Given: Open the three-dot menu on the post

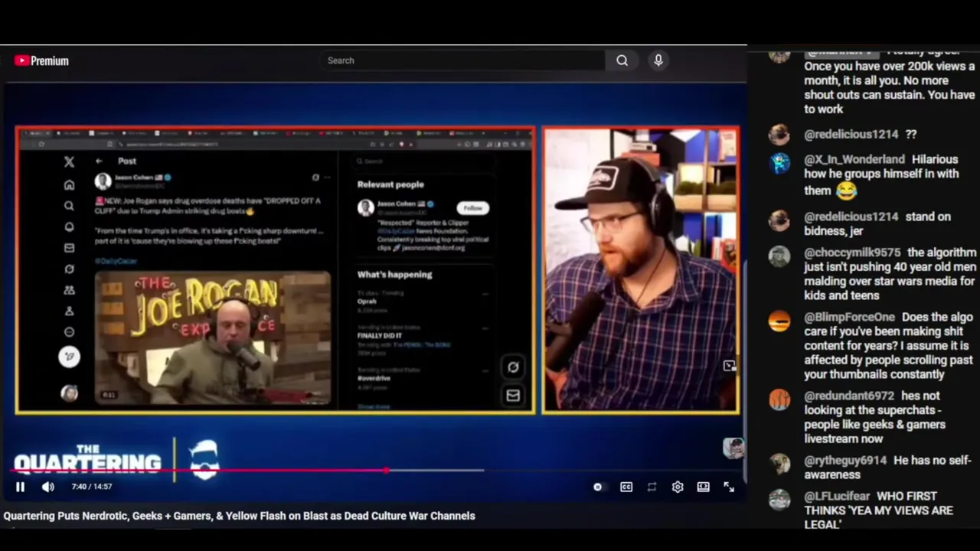Looking at the screenshot, I should tap(328, 178).
